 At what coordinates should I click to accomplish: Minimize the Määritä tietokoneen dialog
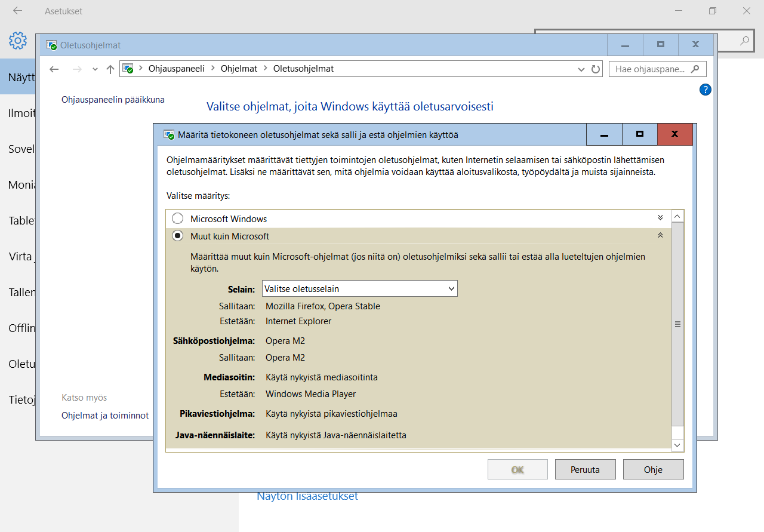(604, 134)
